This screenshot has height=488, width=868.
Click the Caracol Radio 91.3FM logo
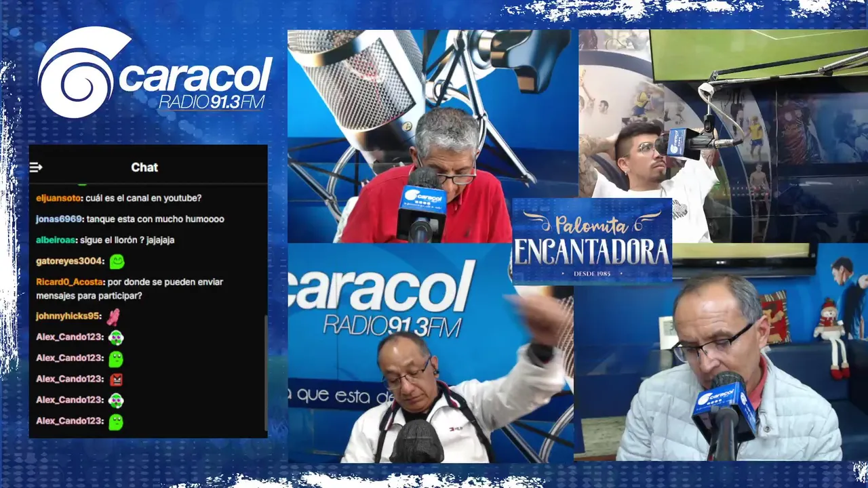coord(155,73)
